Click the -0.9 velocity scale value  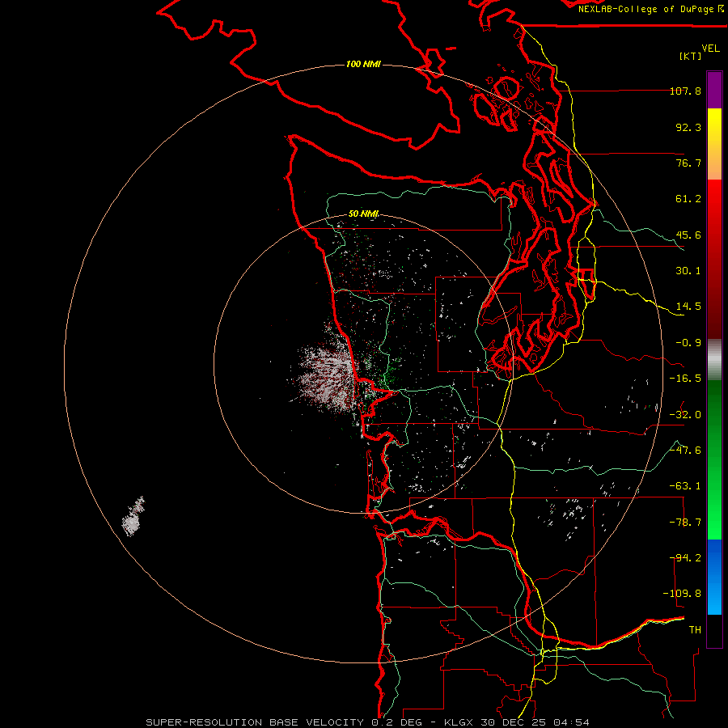tap(688, 343)
